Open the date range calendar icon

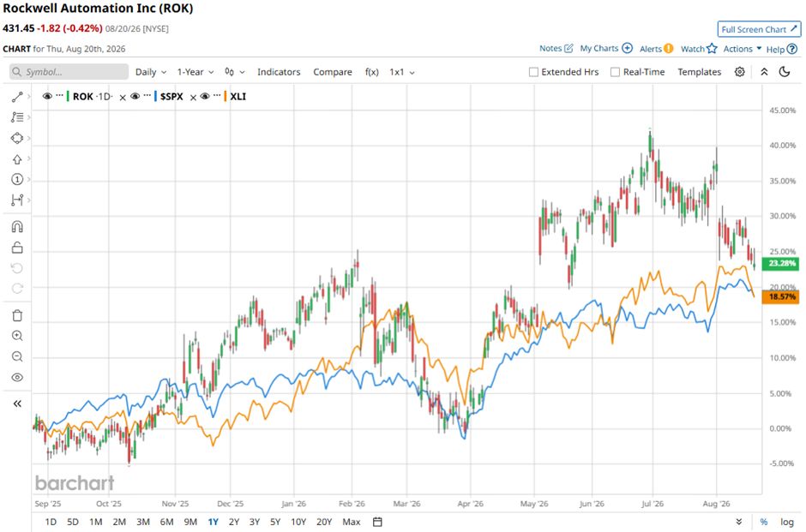(377, 522)
